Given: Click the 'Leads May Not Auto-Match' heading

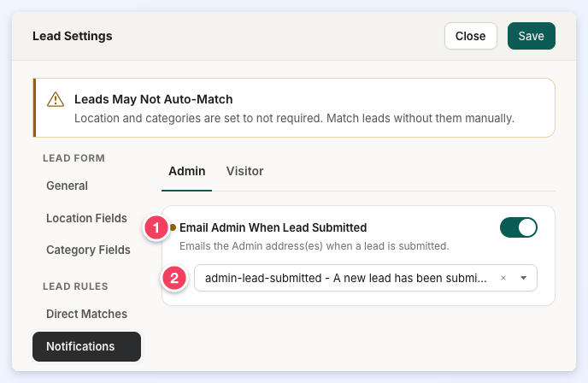Looking at the screenshot, I should (x=153, y=99).
